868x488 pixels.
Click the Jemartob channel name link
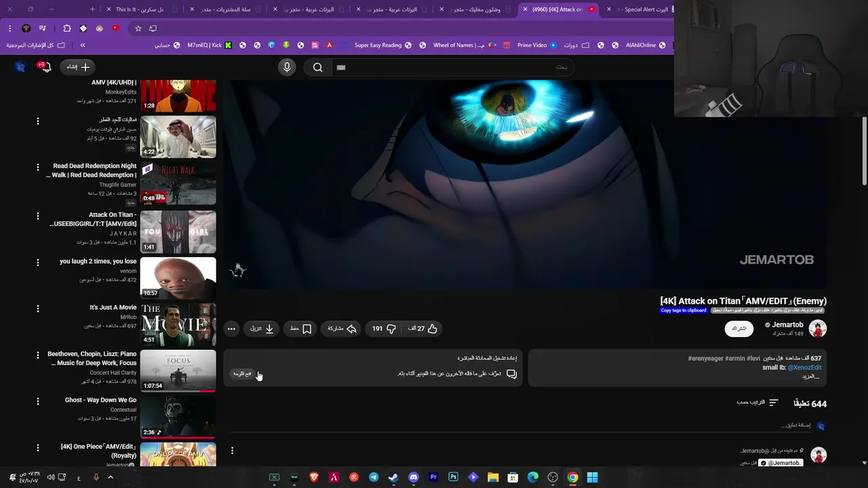787,325
